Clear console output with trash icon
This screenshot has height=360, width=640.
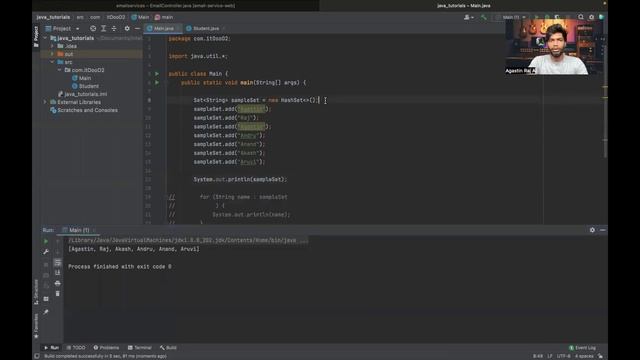click(58, 294)
